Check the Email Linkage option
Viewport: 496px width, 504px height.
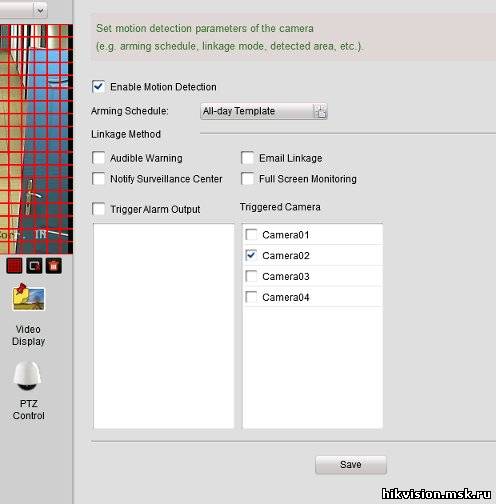(248, 158)
